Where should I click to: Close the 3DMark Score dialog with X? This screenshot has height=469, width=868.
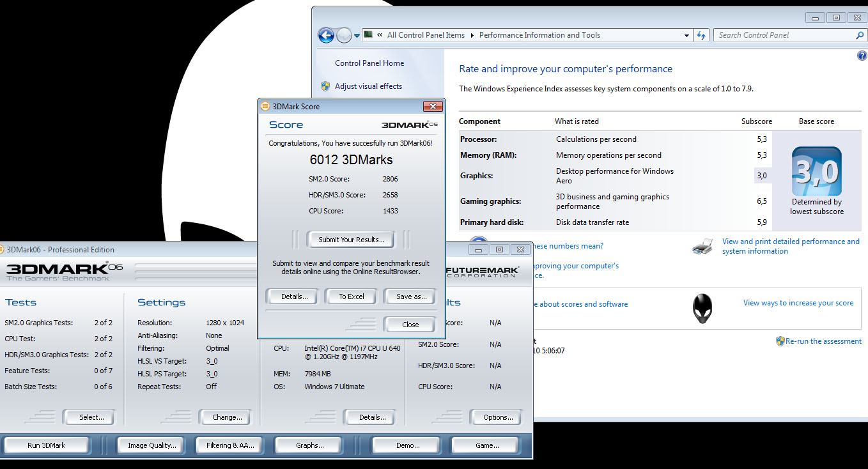(433, 107)
